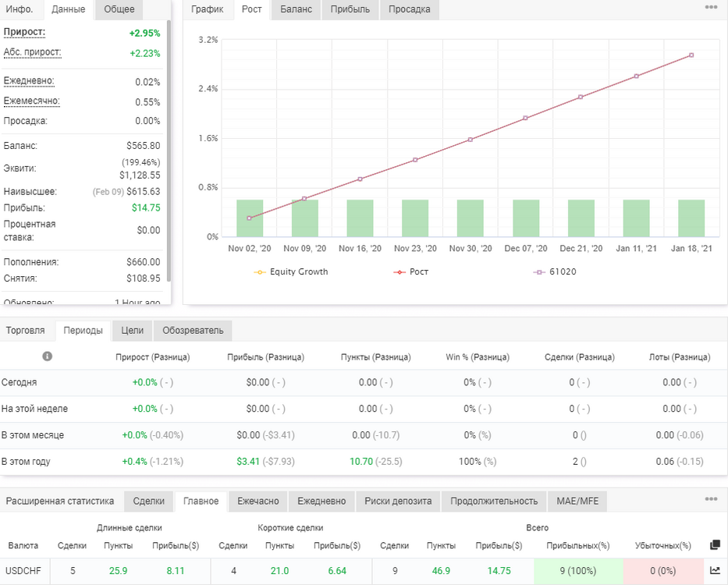The image size is (728, 585).
Task: Click the $615.63 highest balance value
Action: click(144, 191)
